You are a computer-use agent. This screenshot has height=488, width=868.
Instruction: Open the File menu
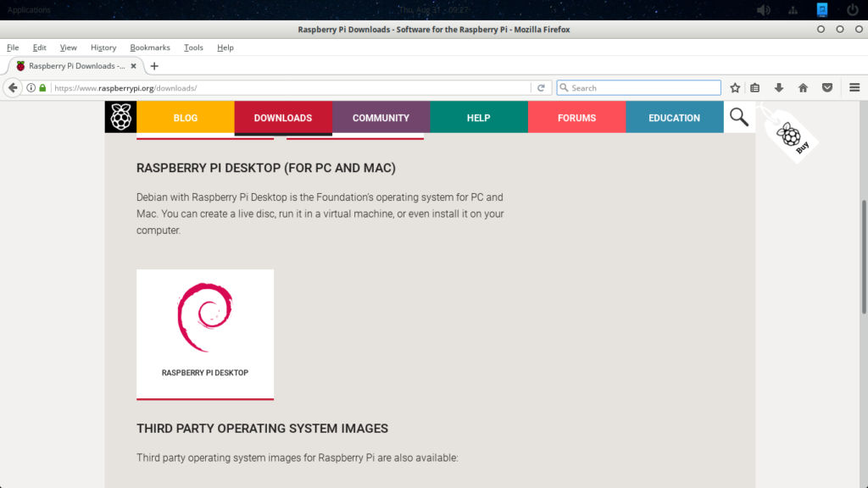click(x=13, y=47)
